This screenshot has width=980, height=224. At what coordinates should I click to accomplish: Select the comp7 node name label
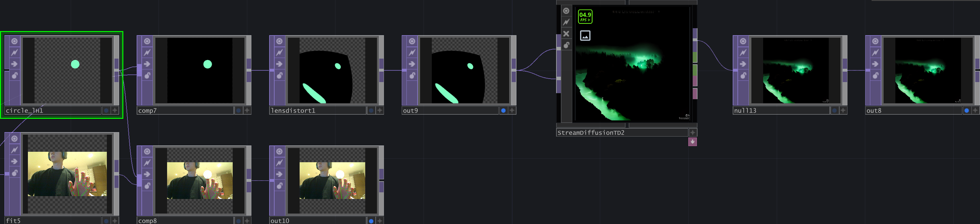(185, 110)
